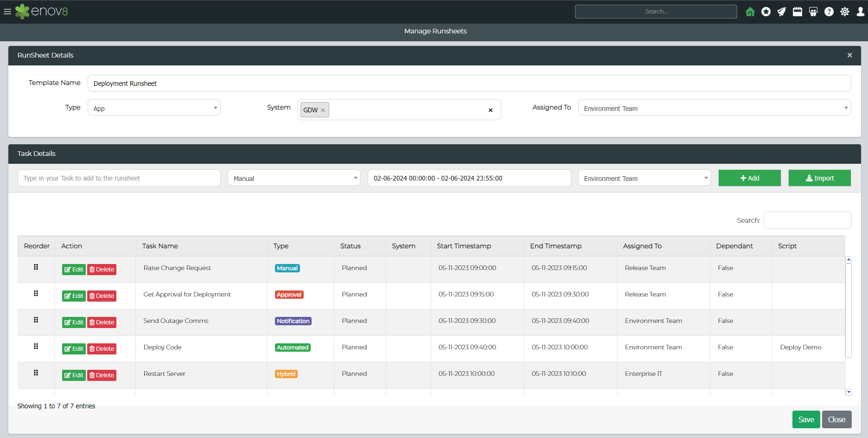This screenshot has height=438, width=868.
Task: Open the hamburger navigation menu
Action: click(7, 12)
